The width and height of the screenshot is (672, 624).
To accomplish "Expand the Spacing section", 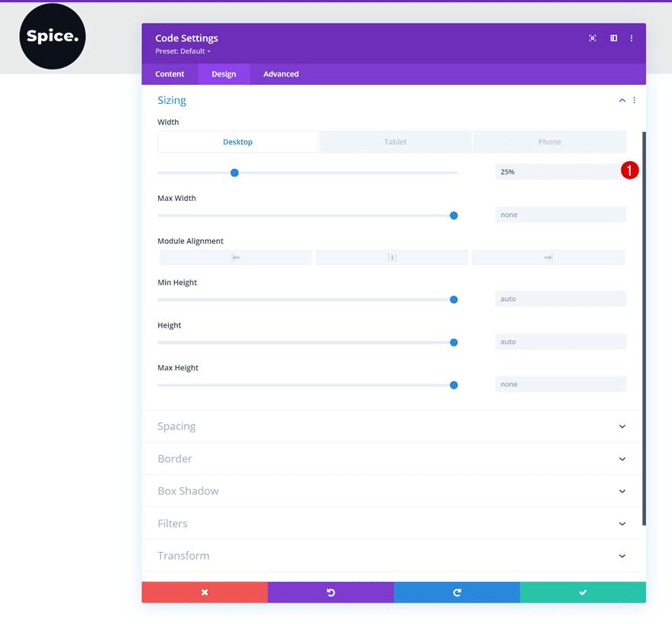I will pyautogui.click(x=622, y=426).
